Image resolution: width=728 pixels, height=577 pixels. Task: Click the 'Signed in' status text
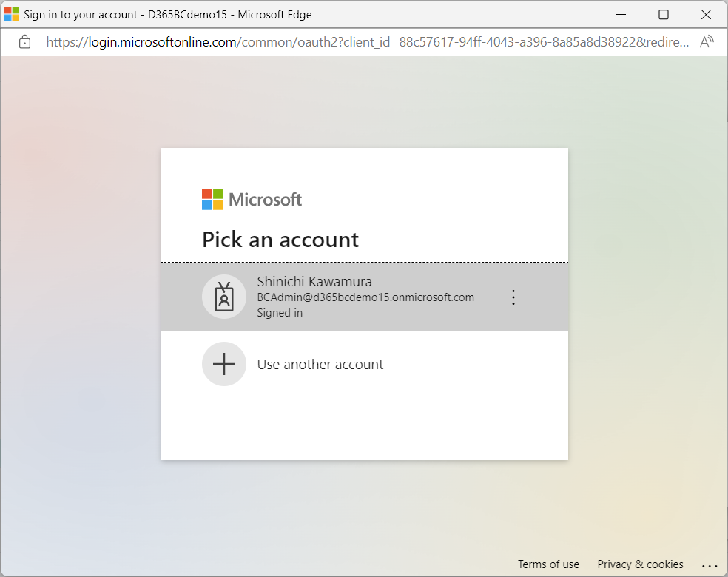point(280,313)
